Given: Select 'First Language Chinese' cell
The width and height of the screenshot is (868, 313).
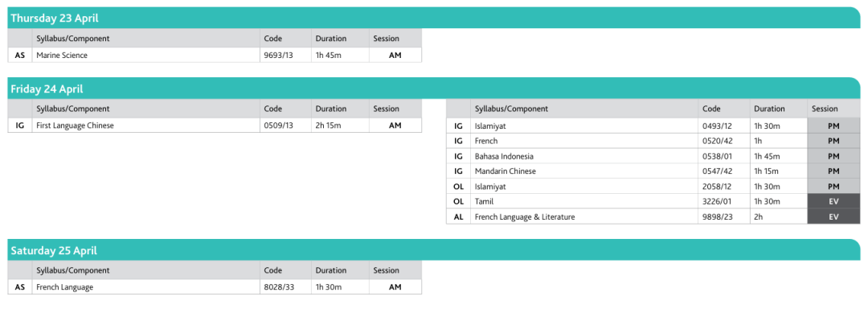Looking at the screenshot, I should [146, 126].
